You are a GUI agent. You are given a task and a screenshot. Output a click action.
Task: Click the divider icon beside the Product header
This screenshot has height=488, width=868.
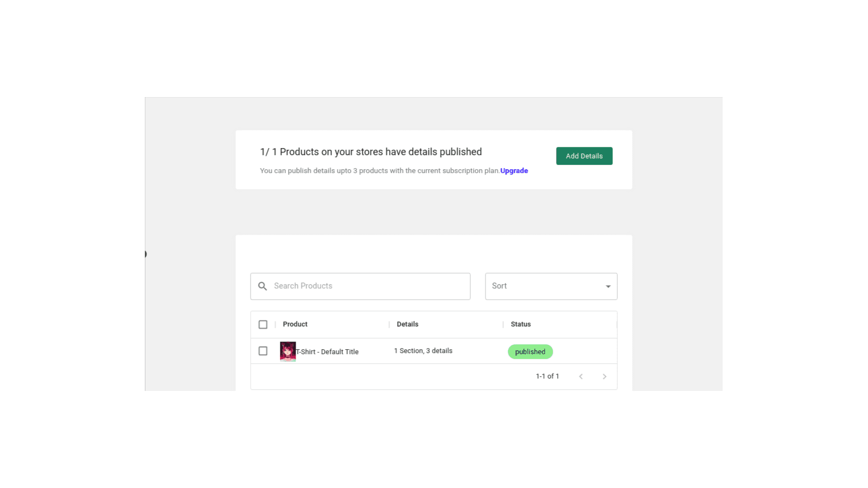[276, 324]
